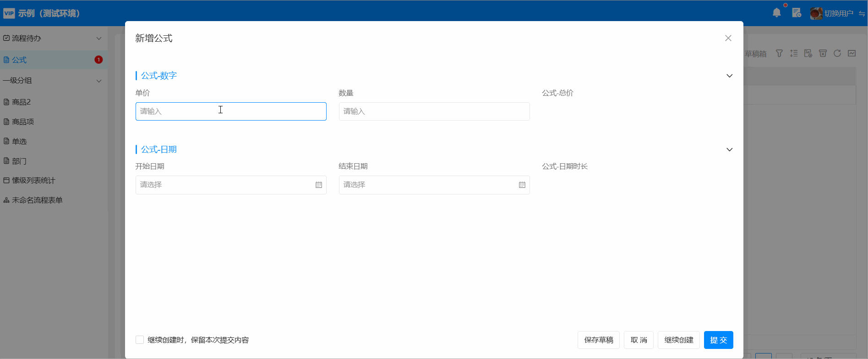Image resolution: width=868 pixels, height=359 pixels.
Task: Click the 提交 button
Action: coord(718,340)
